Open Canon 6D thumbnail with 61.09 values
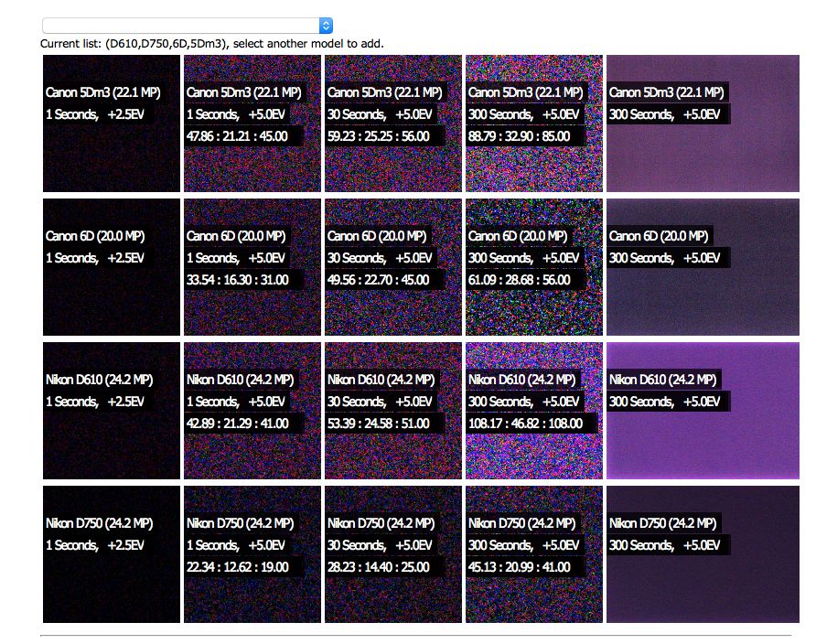 tap(534, 267)
